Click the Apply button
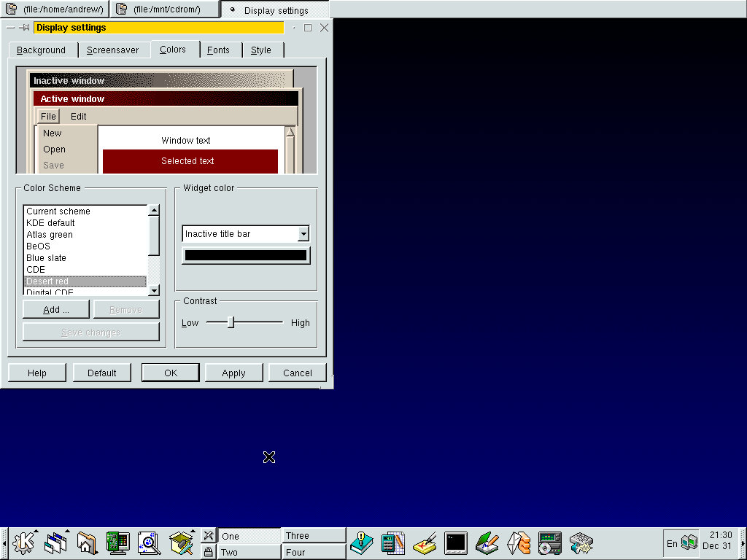The image size is (747, 560). point(233,373)
